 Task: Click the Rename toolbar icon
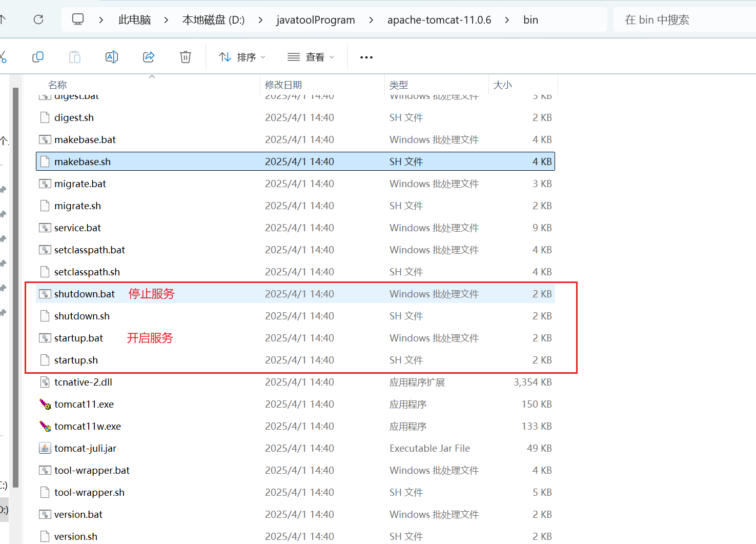point(112,57)
